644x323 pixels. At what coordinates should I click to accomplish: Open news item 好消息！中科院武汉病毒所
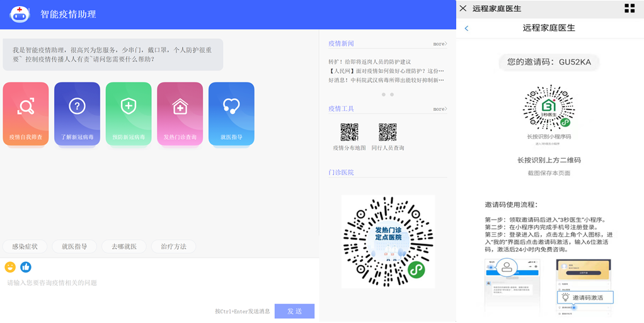click(386, 81)
